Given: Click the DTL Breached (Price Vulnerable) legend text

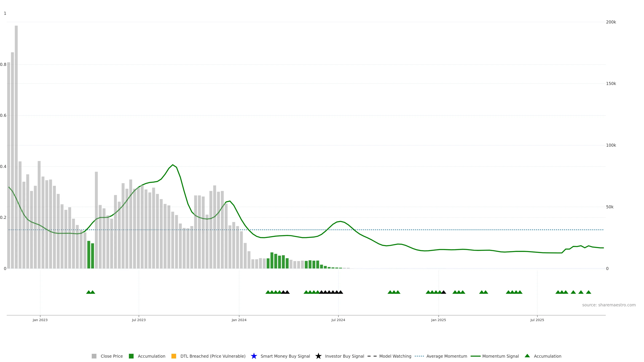Looking at the screenshot, I should pyautogui.click(x=213, y=356).
